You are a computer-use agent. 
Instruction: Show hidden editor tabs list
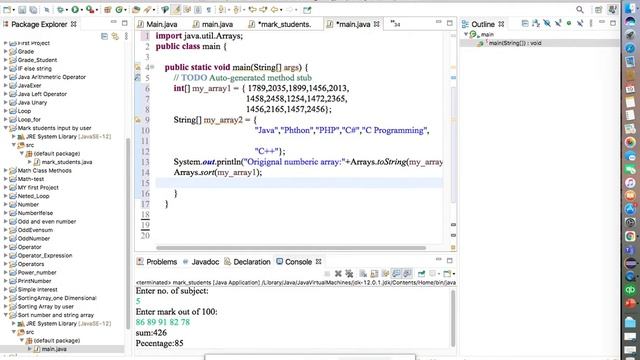[395, 24]
